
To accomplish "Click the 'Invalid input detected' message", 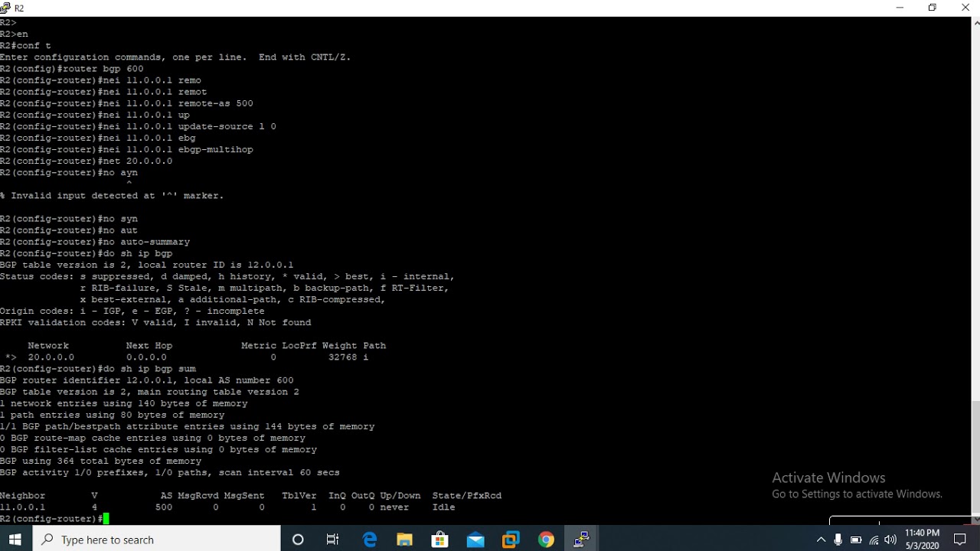I will [x=112, y=196].
